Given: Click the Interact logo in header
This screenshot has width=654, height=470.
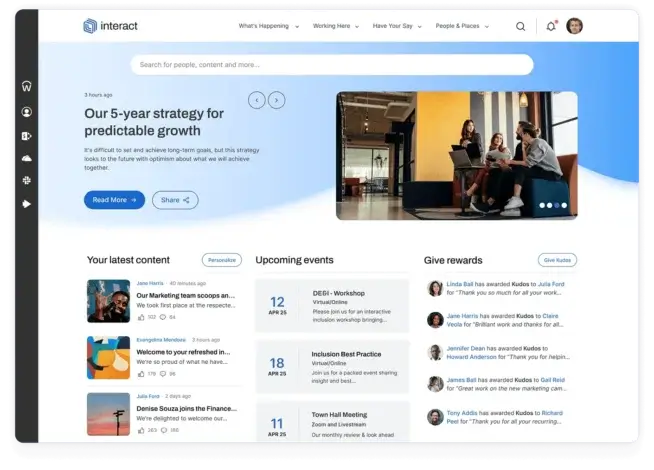Looking at the screenshot, I should tap(110, 26).
